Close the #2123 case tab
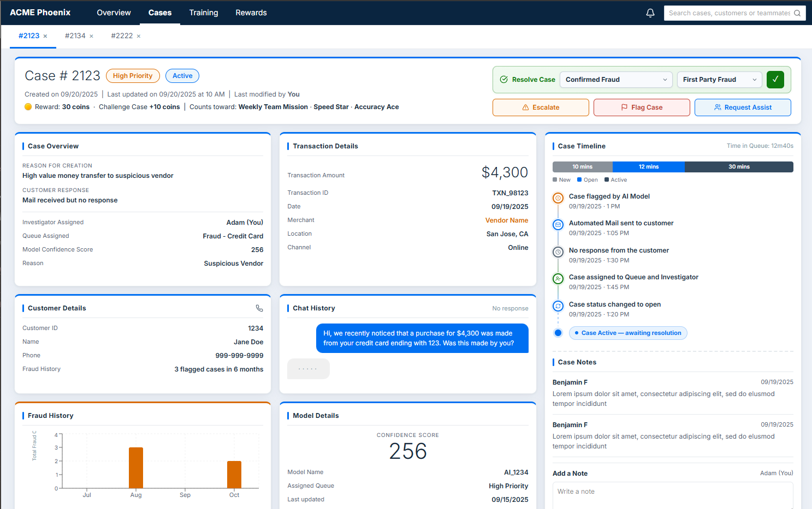The width and height of the screenshot is (812, 509). point(45,37)
